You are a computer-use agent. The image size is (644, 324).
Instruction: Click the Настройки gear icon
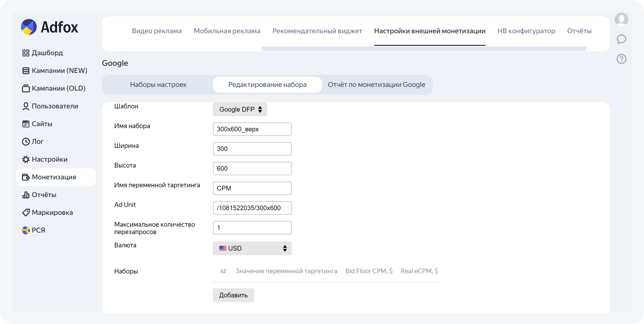[x=26, y=159]
